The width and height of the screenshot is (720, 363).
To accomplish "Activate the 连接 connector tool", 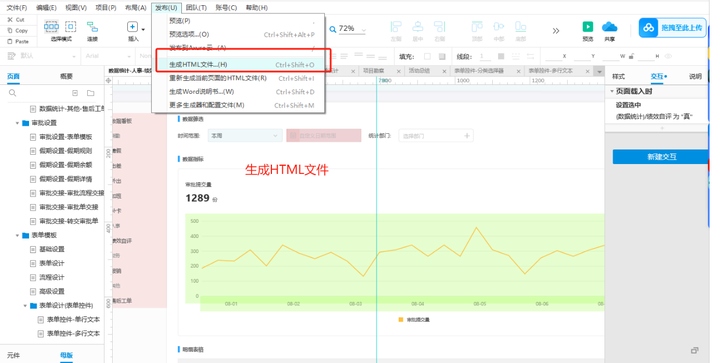I will point(92,27).
